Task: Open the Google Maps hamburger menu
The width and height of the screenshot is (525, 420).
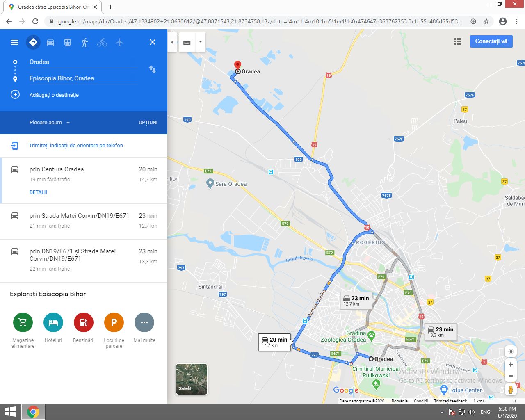Action: 15,42
